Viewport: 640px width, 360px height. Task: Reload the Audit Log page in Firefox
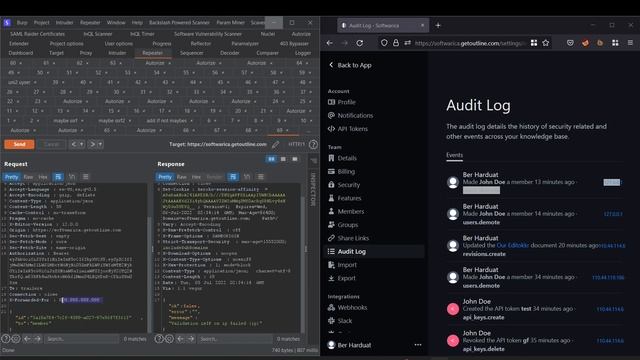(360, 43)
